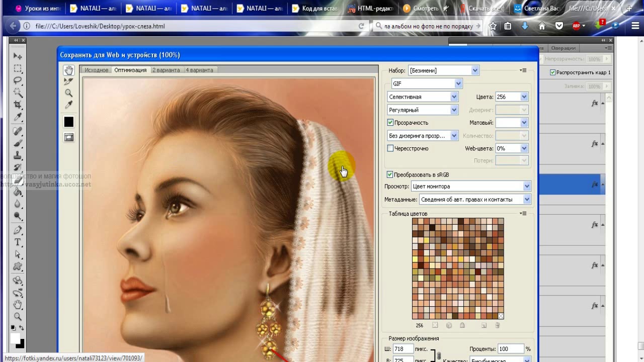The image size is (644, 362).
Task: Open the Операции panel tab
Action: pos(563,48)
